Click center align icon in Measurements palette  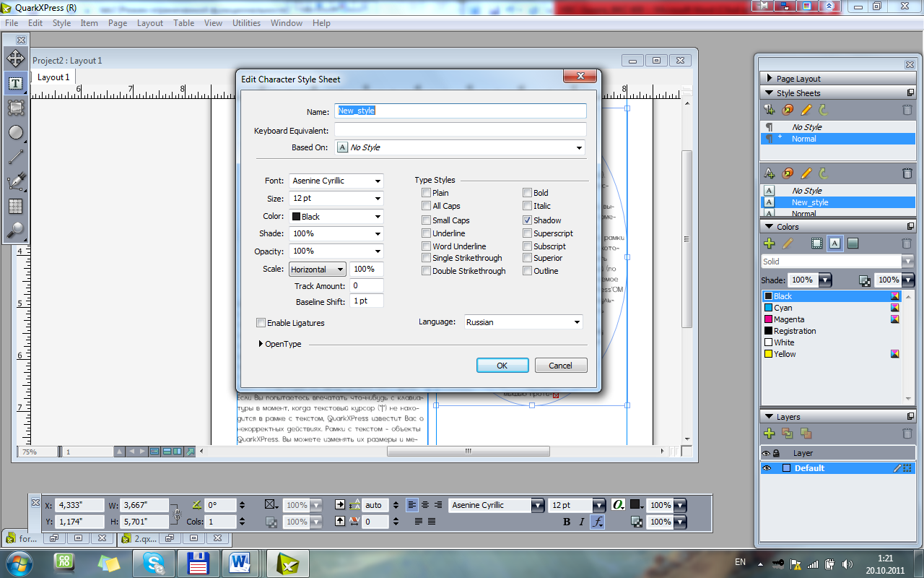coord(425,505)
